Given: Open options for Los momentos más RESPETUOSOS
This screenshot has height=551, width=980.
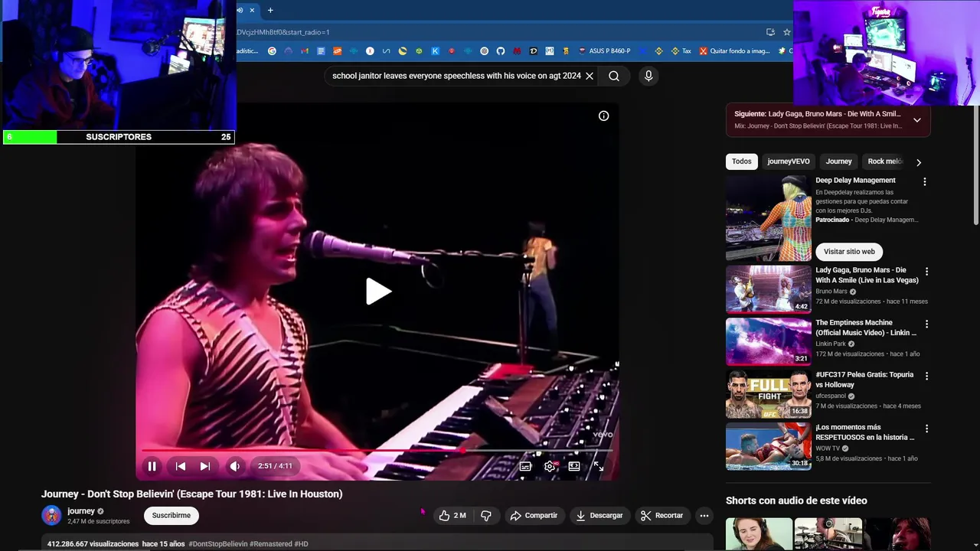Looking at the screenshot, I should [927, 429].
